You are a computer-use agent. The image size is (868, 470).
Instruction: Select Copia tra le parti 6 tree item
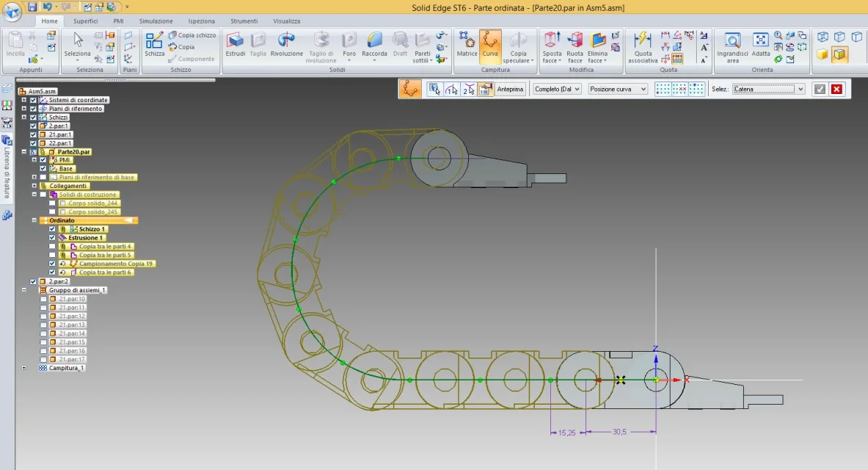(105, 272)
